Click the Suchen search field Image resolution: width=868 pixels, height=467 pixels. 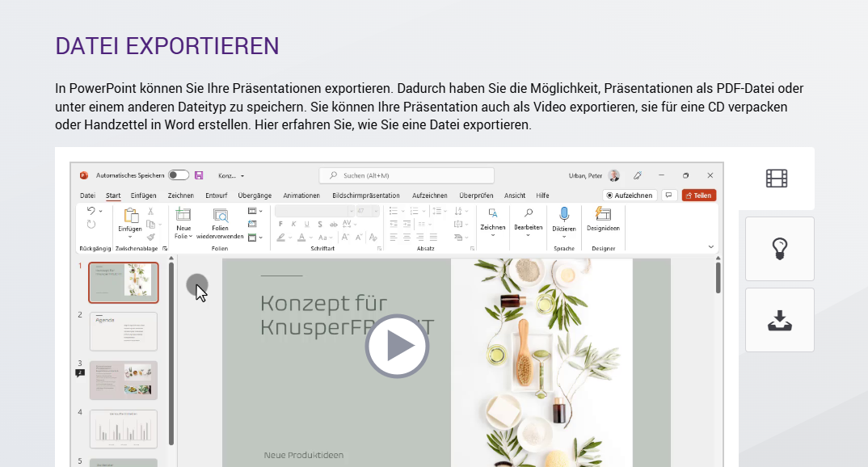[407, 175]
